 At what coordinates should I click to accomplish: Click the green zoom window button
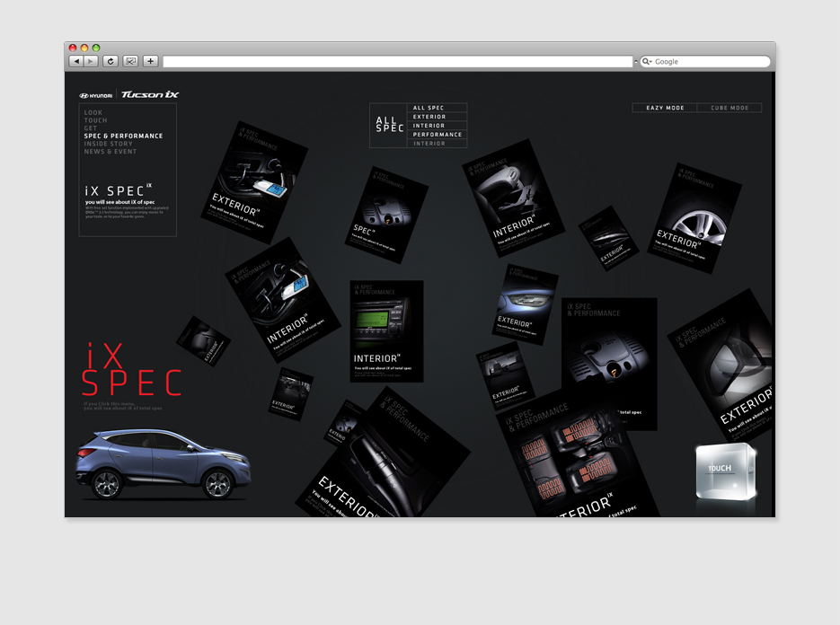click(96, 48)
